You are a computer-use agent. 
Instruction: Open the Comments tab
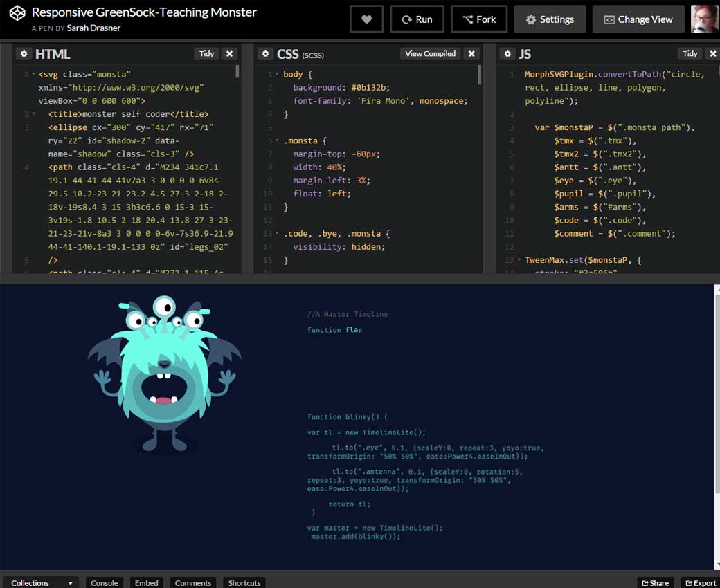[192, 582]
